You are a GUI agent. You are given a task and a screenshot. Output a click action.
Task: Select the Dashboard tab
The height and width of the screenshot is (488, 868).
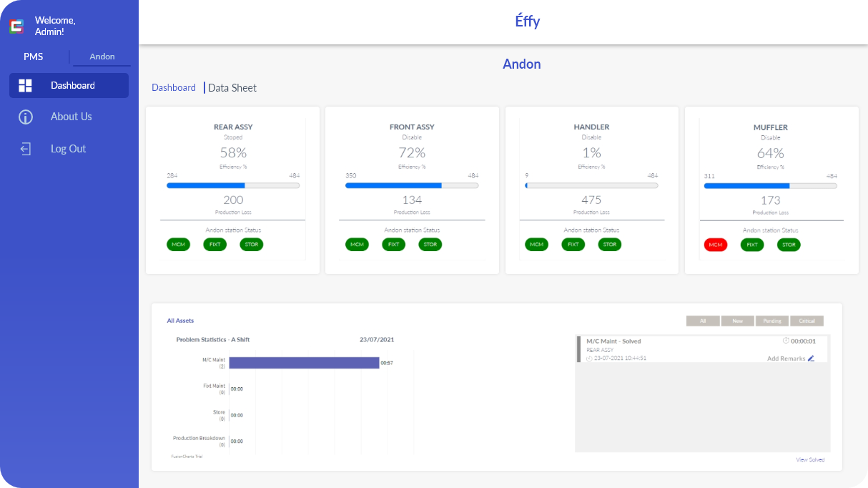(x=174, y=87)
